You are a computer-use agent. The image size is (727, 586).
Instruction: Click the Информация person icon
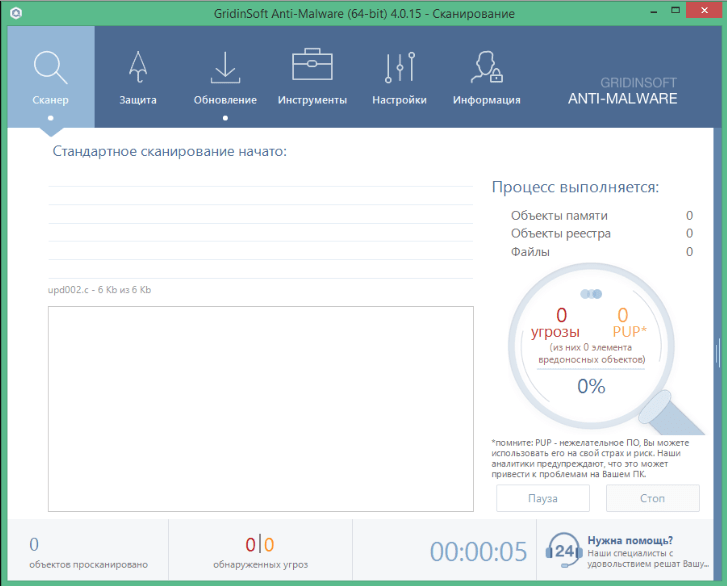486,66
